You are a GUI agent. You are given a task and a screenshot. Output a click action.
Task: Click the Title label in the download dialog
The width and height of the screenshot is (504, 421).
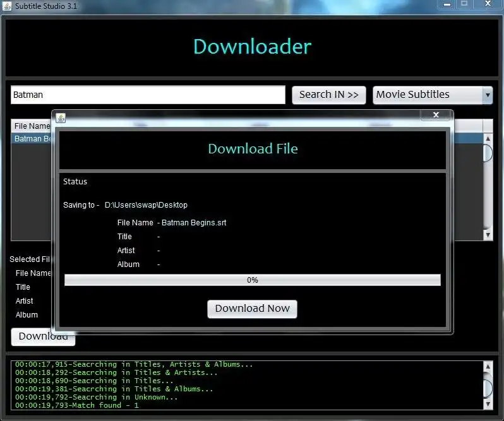(x=124, y=236)
